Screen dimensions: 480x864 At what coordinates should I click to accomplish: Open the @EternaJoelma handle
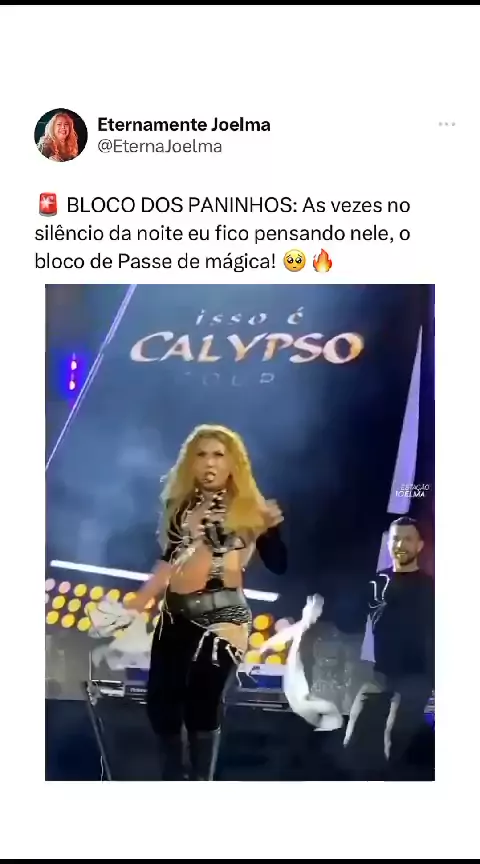click(x=160, y=147)
